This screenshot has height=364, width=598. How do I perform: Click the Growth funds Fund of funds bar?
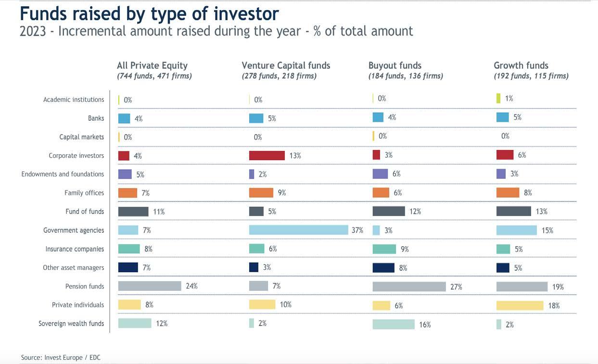513,211
